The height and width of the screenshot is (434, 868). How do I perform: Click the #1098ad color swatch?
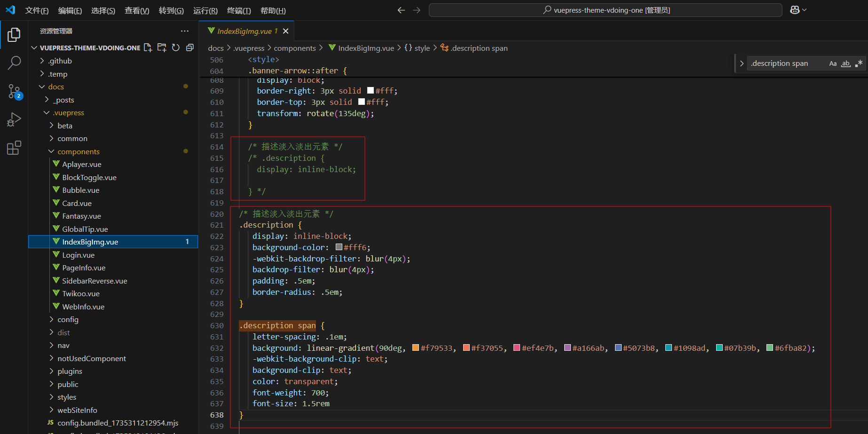[669, 348]
